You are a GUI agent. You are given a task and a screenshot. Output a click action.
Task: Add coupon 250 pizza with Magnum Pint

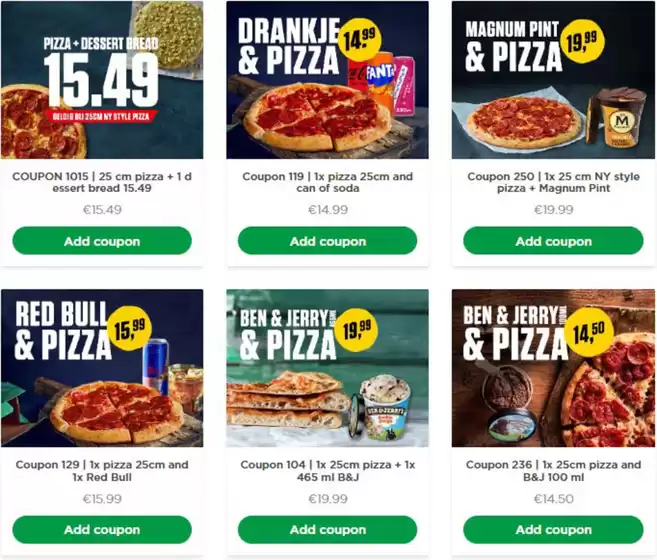click(x=553, y=241)
